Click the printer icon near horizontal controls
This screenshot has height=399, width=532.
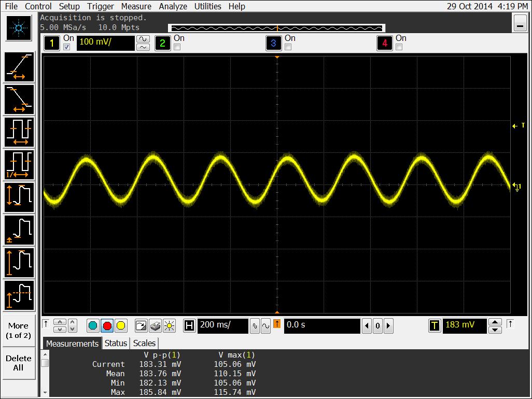156,325
